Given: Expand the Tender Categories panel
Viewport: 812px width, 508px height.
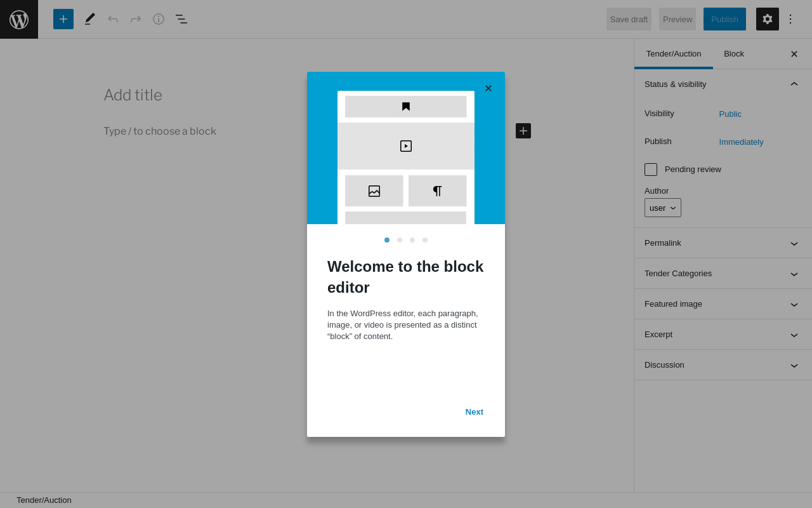Looking at the screenshot, I should [x=723, y=274].
